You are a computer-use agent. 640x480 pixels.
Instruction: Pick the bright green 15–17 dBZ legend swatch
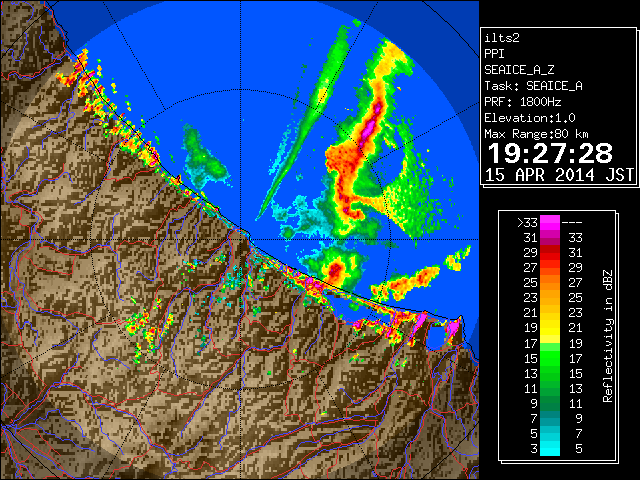click(550, 358)
